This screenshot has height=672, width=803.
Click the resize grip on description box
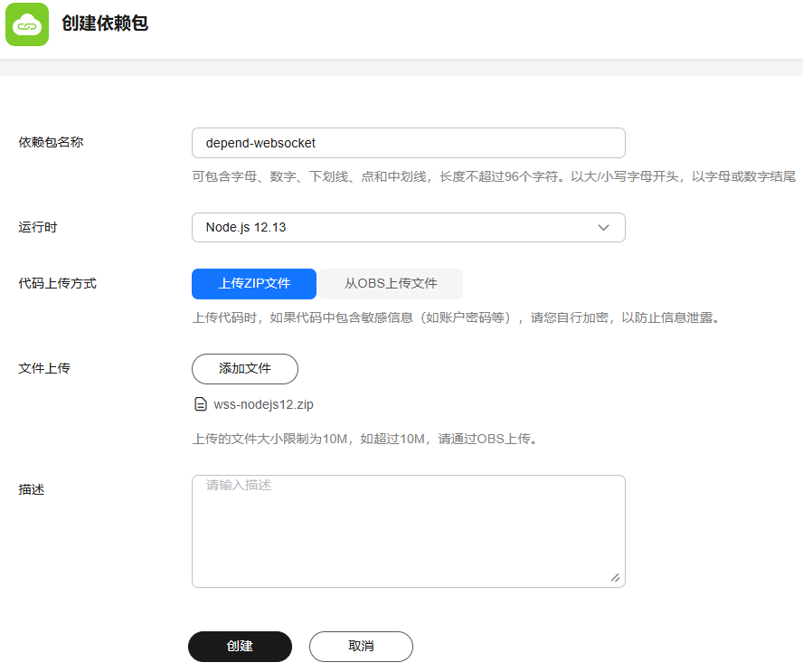click(615, 577)
